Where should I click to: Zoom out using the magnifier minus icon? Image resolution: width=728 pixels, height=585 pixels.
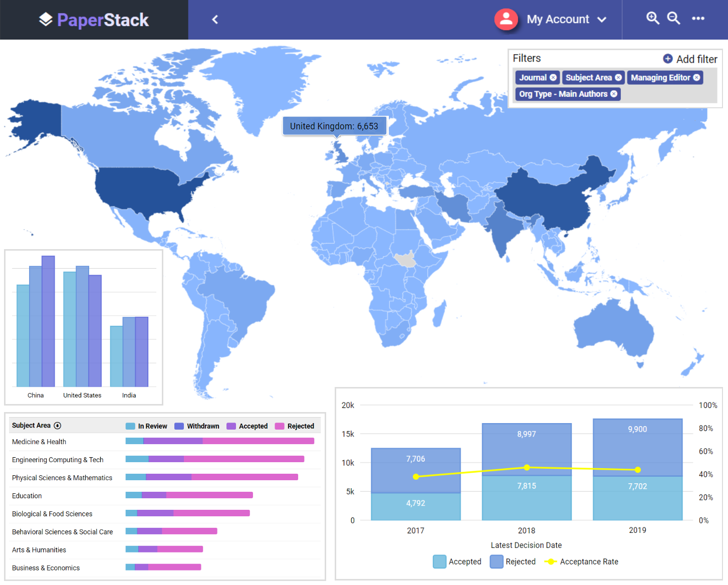pos(673,19)
